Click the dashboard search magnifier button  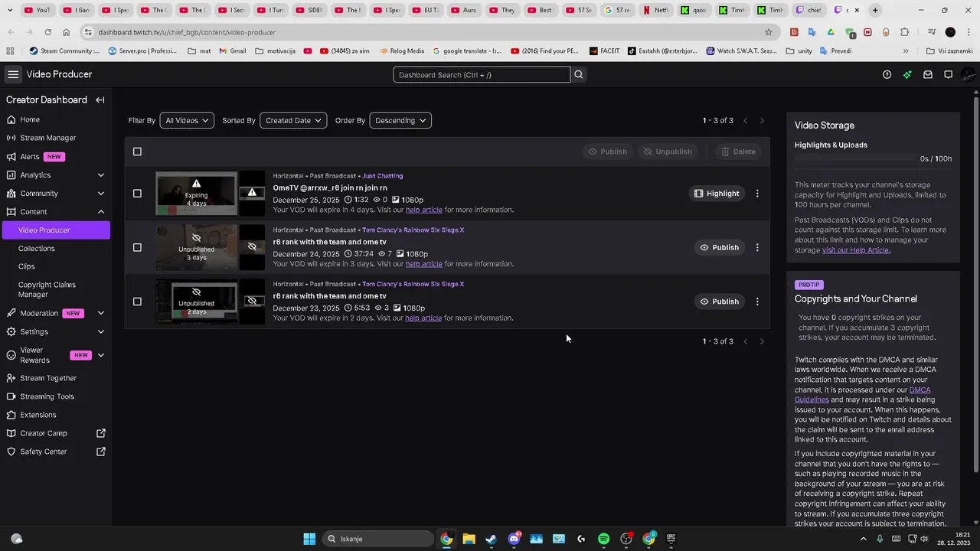pos(579,75)
